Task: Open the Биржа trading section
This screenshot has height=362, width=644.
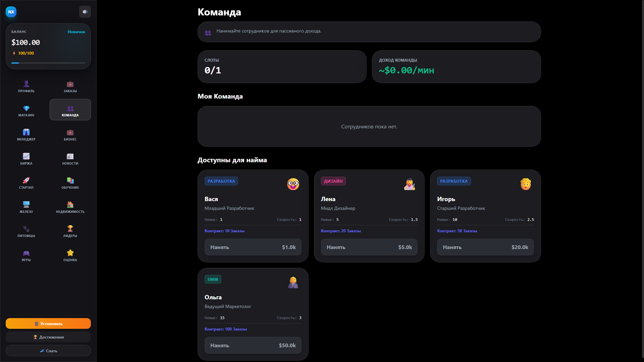Action: coord(26,159)
